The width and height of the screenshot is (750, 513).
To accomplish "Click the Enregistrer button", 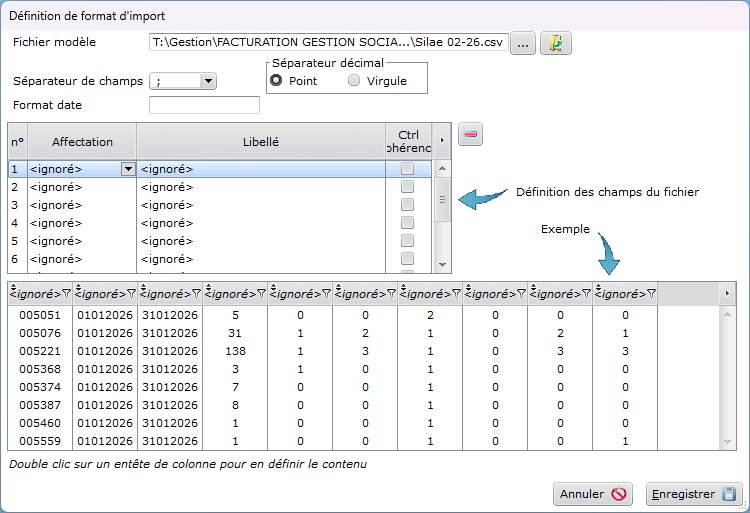I will point(694,494).
